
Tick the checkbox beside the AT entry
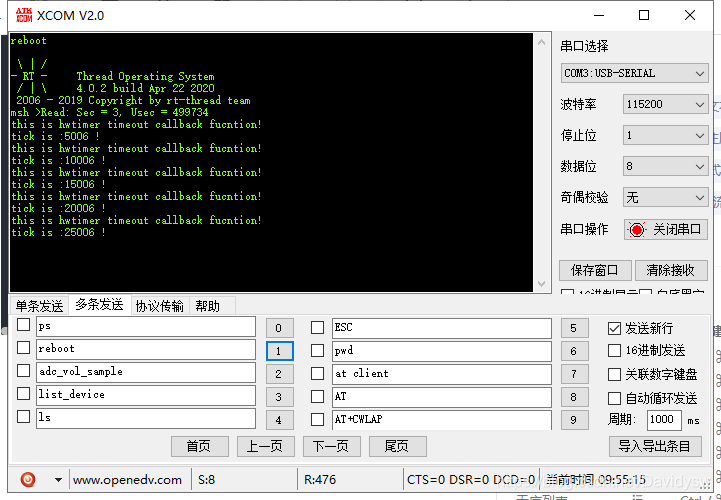317,397
